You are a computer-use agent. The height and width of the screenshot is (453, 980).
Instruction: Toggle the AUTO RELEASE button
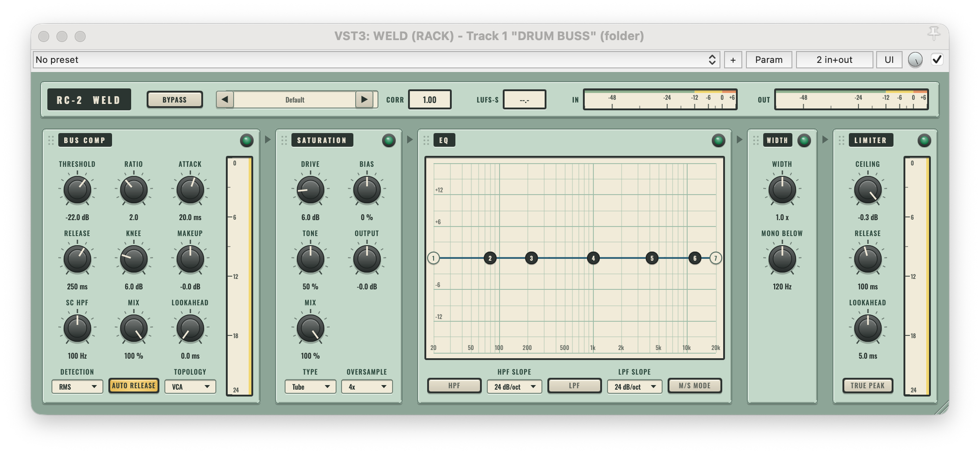(x=133, y=386)
